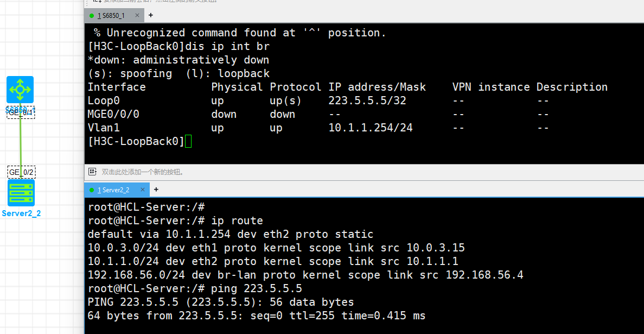Click the GE_0/2 port label
Image resolution: width=644 pixels, height=334 pixels.
coord(21,172)
